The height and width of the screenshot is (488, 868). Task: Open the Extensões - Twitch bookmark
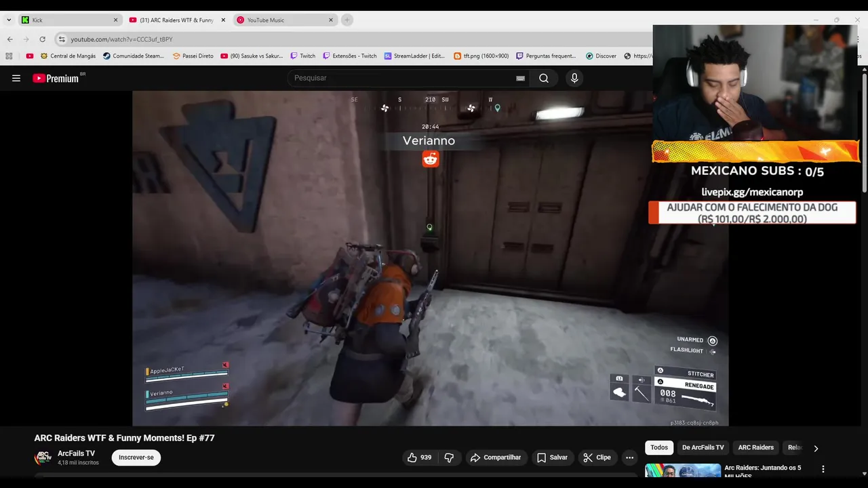pos(349,56)
